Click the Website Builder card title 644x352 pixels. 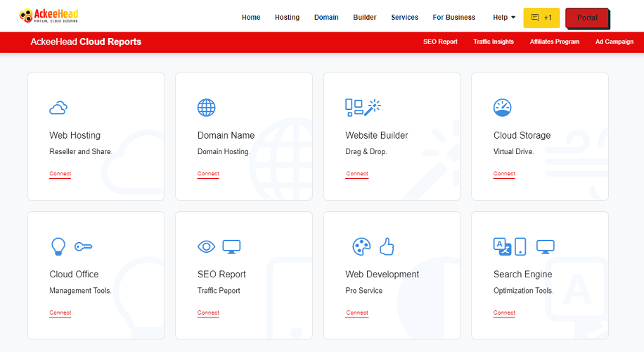pos(377,135)
